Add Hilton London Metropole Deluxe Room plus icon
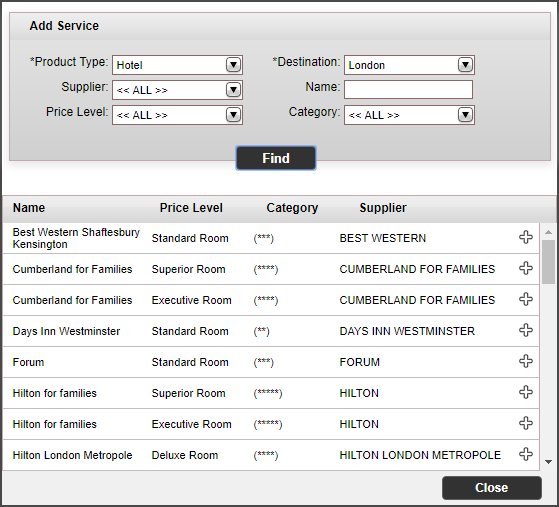The height and width of the screenshot is (507, 559). click(x=526, y=455)
